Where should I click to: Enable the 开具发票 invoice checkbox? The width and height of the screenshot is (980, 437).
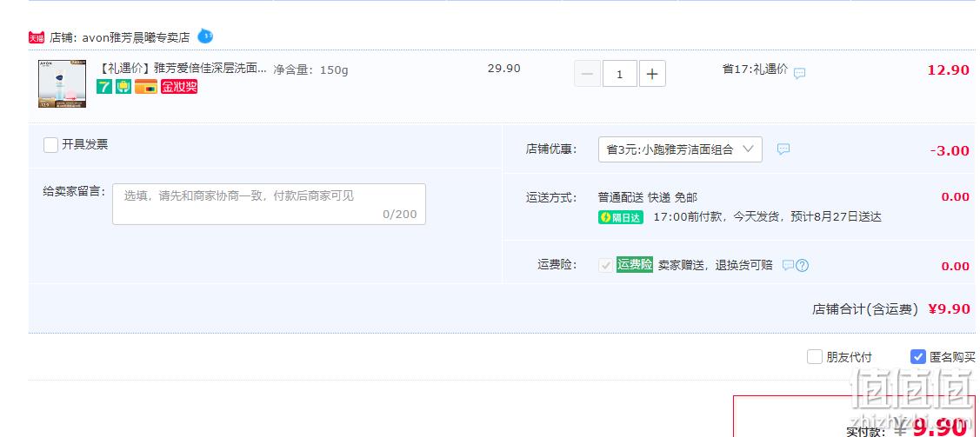click(50, 145)
